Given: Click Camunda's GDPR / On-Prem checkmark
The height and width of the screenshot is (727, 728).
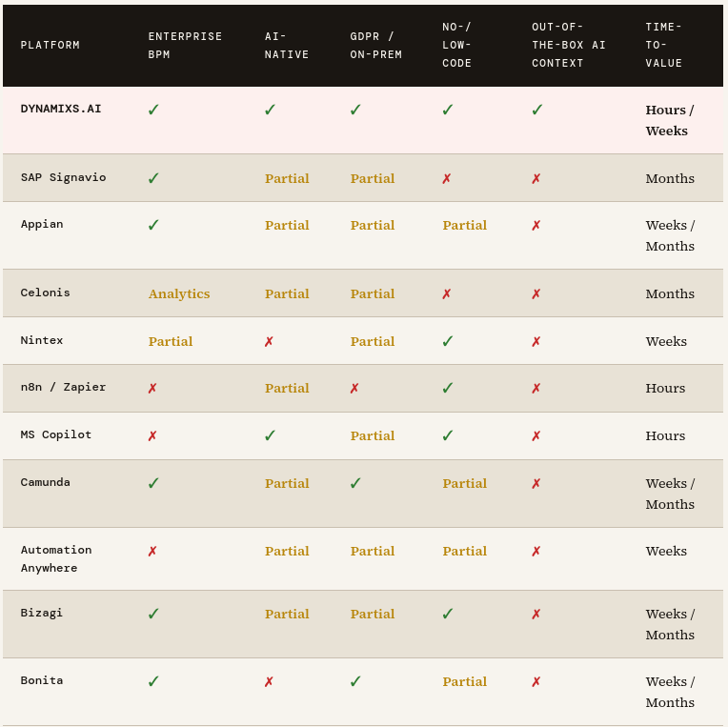Looking at the screenshot, I should point(355,483).
